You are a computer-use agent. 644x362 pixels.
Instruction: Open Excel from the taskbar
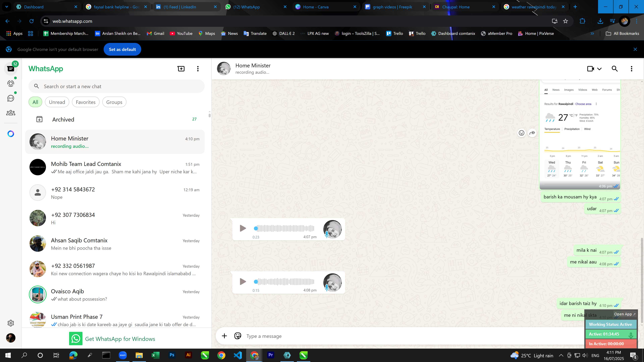(x=155, y=355)
